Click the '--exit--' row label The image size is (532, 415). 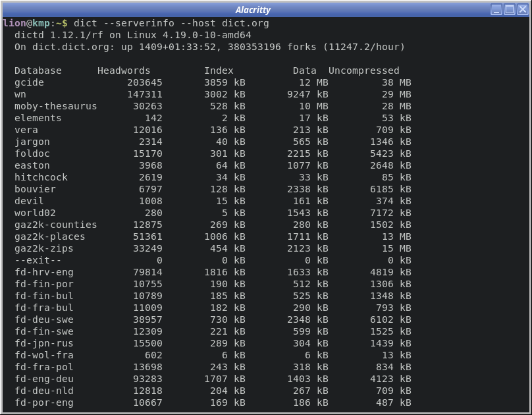38,260
